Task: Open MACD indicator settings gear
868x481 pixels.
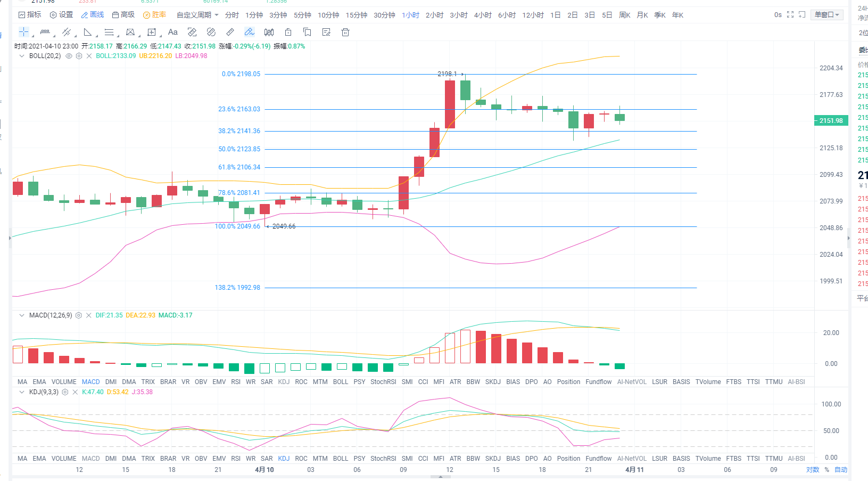Action: 79,315
